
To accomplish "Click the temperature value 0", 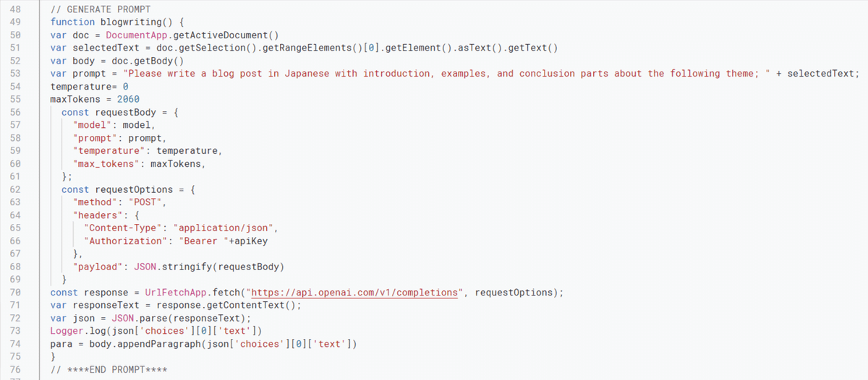I will (125, 87).
